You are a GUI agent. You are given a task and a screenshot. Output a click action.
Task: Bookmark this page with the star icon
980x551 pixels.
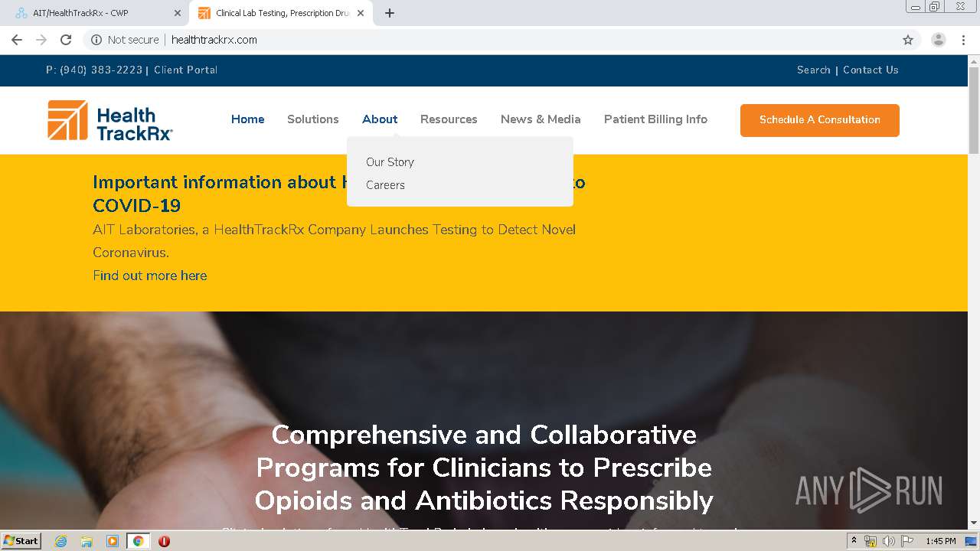908,40
